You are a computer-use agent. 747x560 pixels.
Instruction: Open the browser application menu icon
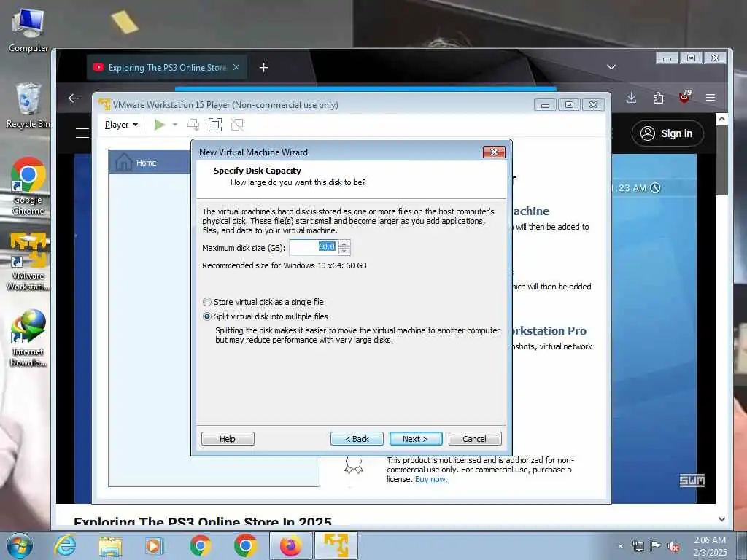pos(711,98)
